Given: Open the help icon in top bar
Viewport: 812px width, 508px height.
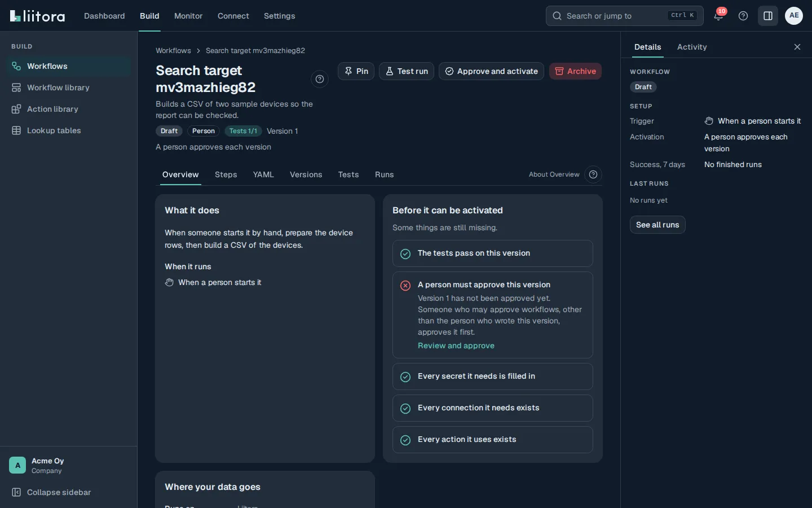Looking at the screenshot, I should (743, 16).
